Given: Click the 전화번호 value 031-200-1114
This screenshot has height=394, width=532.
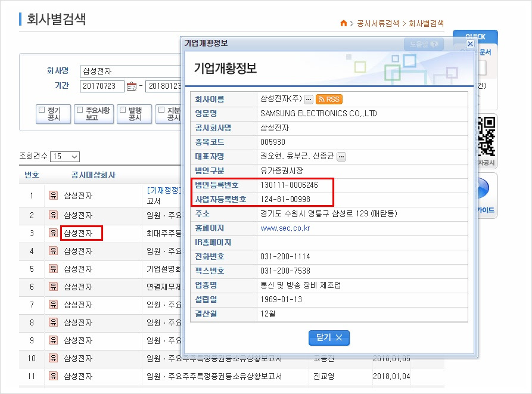Looking at the screenshot, I should (x=285, y=256).
